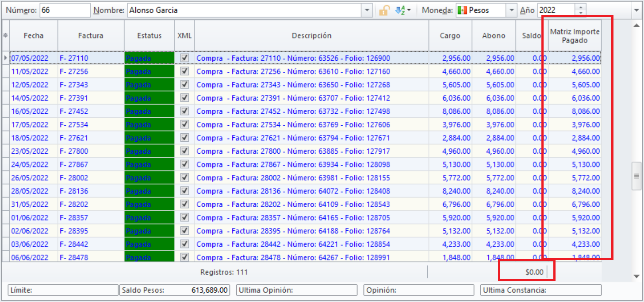Click the grid corner asterisk selector icon
644x302 pixels.
[6, 36]
